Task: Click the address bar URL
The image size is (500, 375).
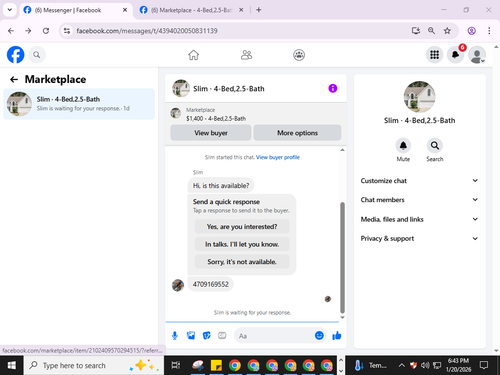Action: click(147, 31)
